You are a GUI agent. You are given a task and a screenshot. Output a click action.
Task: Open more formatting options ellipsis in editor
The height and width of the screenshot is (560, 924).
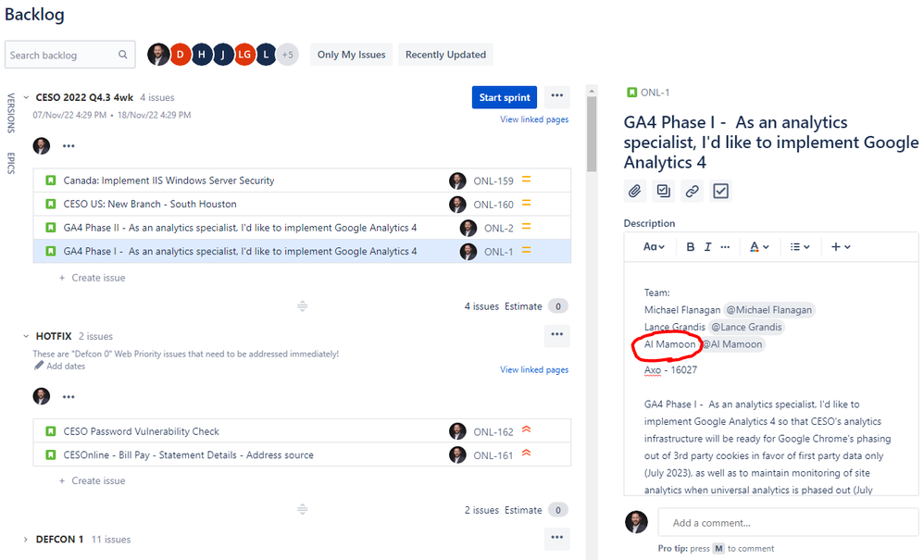(726, 247)
